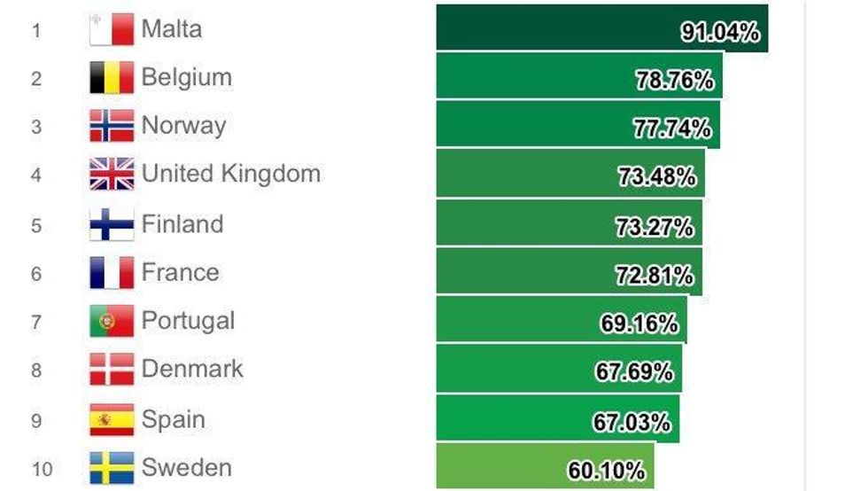This screenshot has width=868, height=491.
Task: Click Norway's 77.74% bar
Action: point(577,125)
